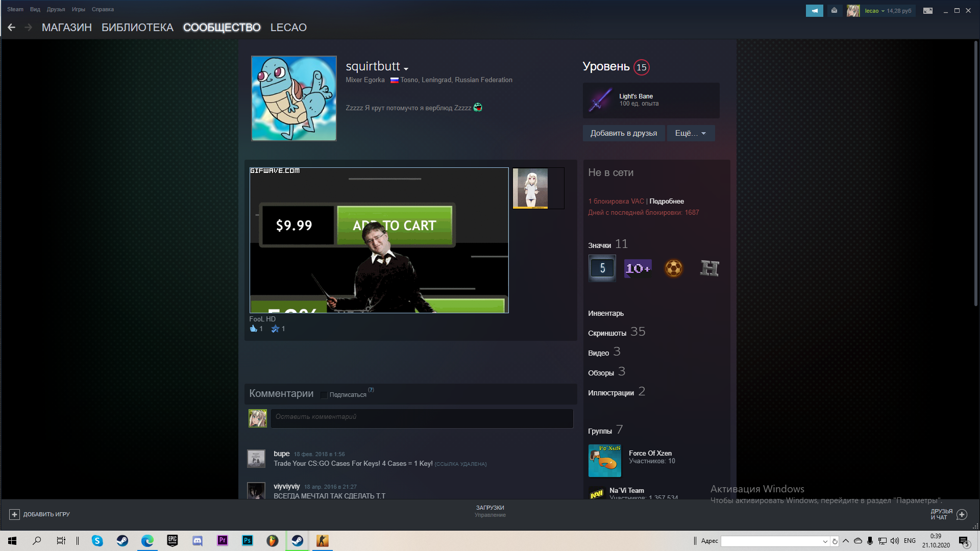The height and width of the screenshot is (551, 980).
Task: Open the Light's Bane badge icon
Action: coord(601,100)
